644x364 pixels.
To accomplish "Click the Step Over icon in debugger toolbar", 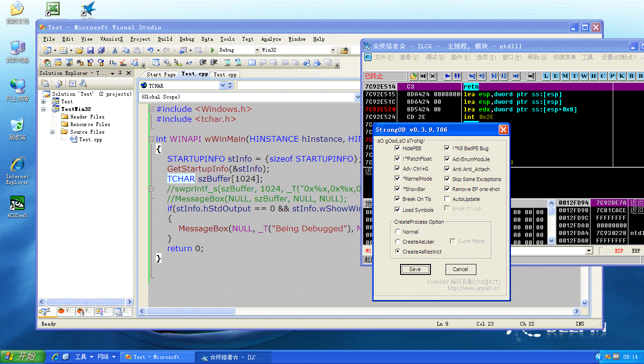I will (482, 76).
